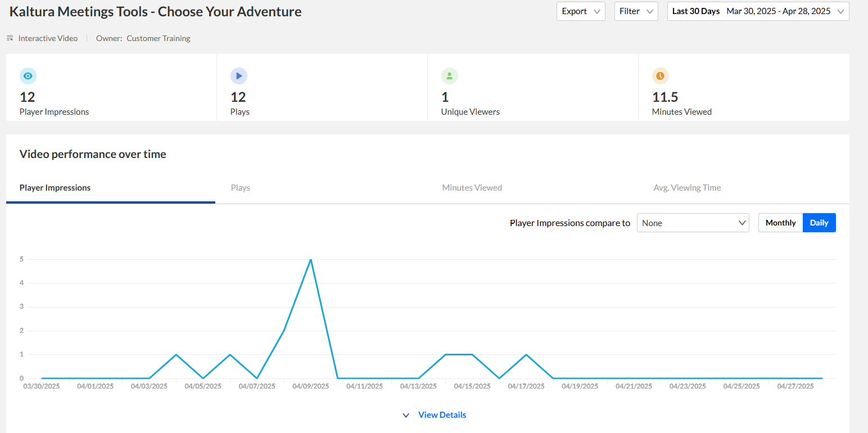868x433 pixels.
Task: Open the compare-to dropdown showing None
Action: coord(693,223)
